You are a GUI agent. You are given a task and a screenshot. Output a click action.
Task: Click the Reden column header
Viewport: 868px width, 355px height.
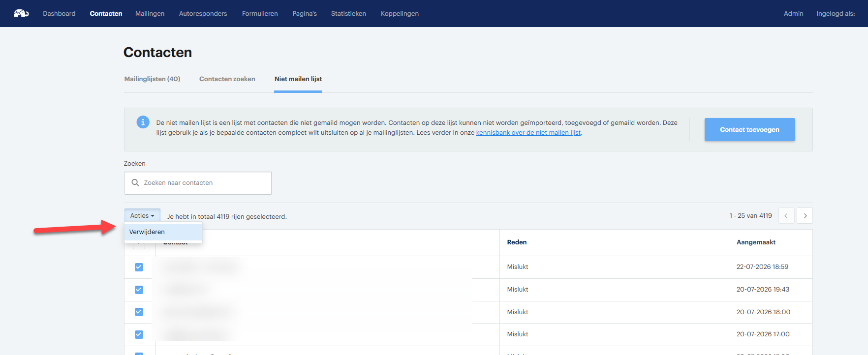[x=517, y=242]
